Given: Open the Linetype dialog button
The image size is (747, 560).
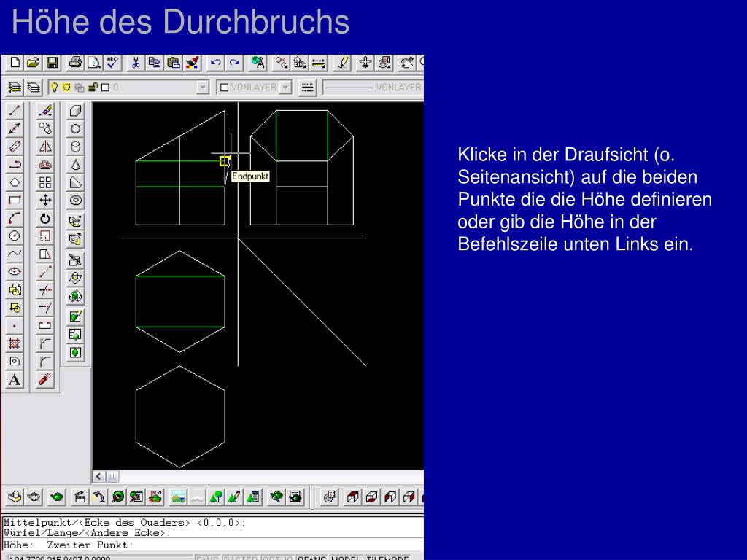Looking at the screenshot, I should (x=308, y=87).
